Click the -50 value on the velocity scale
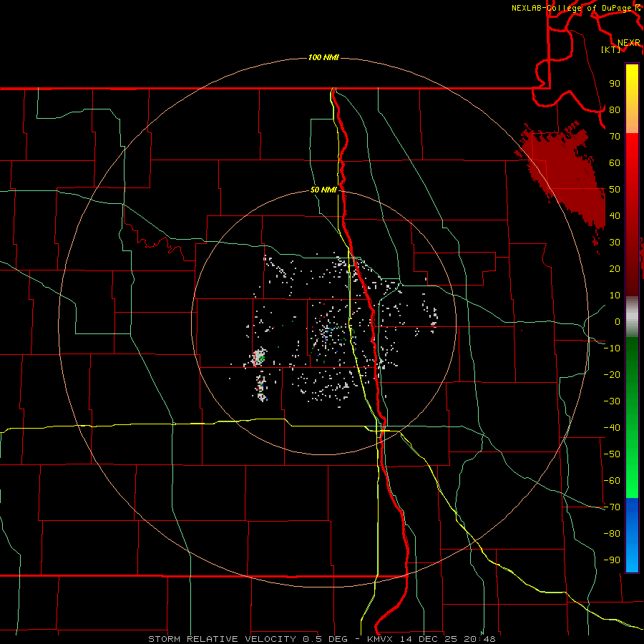 612,454
